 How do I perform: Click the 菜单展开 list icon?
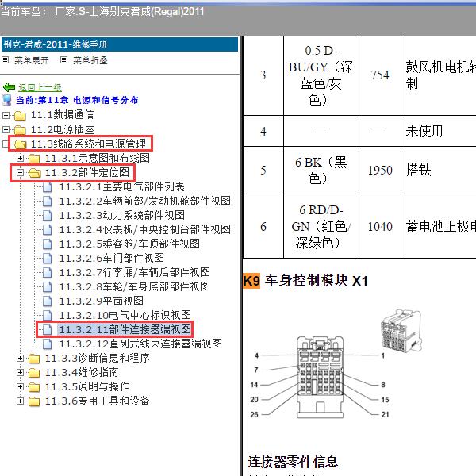click(6, 59)
